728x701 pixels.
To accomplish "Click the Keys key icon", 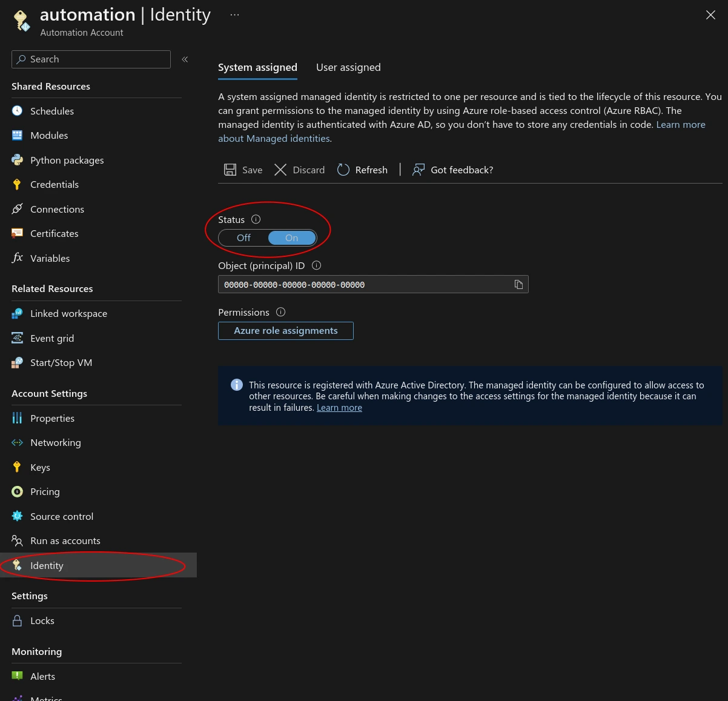I will point(17,467).
